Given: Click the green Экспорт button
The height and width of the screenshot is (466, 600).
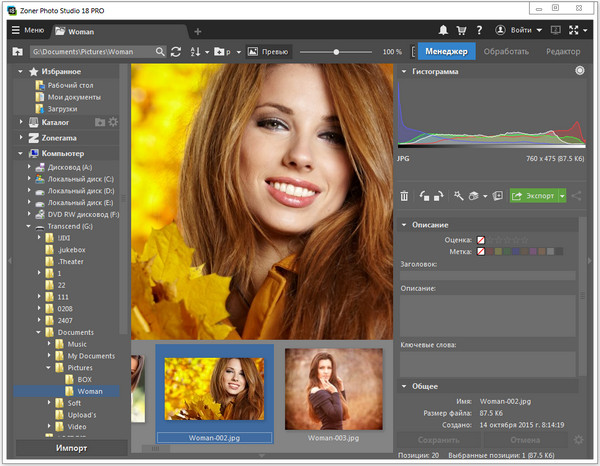Looking at the screenshot, I should [533, 197].
